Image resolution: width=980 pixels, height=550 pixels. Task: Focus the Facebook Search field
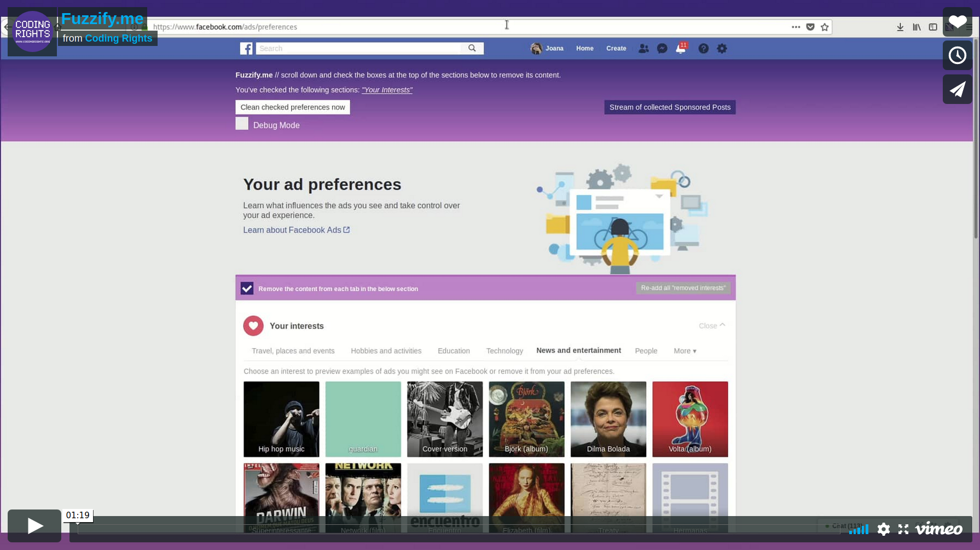358,49
